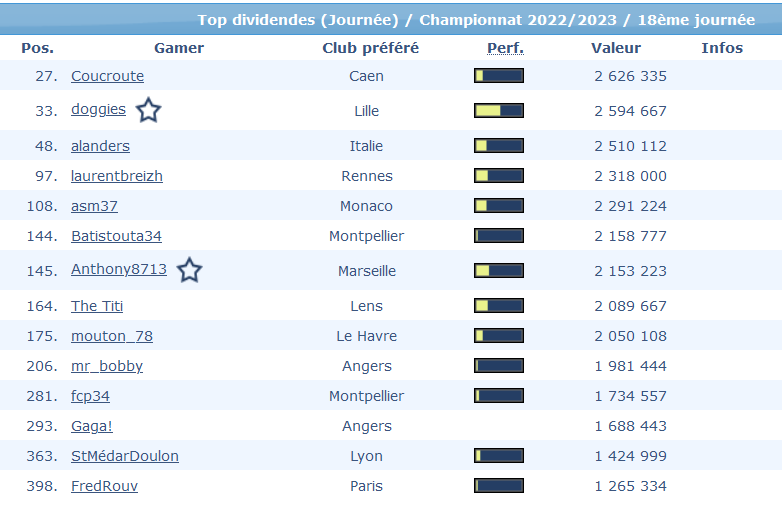Viewport: 782px width, 506px height.
Task: Open Batistouta34's profile link
Action: coord(116,236)
